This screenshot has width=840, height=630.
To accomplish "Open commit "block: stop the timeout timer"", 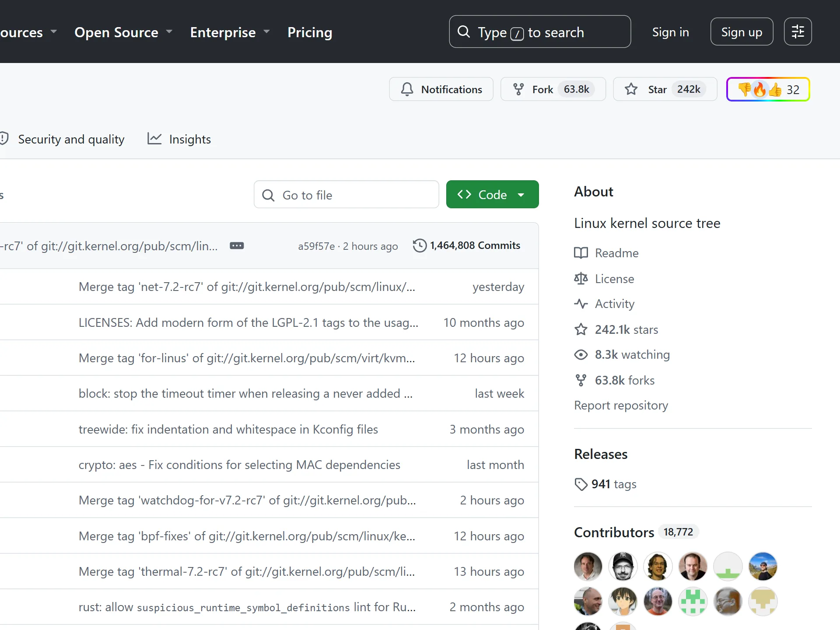I will pos(245,393).
